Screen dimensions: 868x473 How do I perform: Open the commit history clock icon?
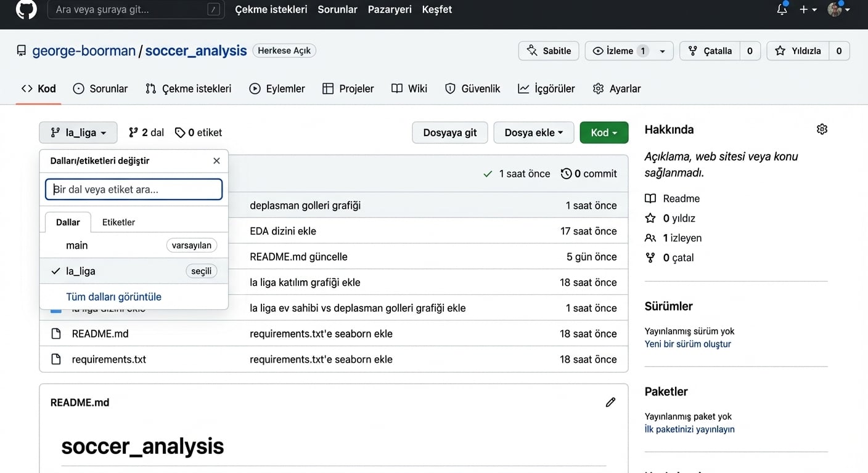coord(566,174)
